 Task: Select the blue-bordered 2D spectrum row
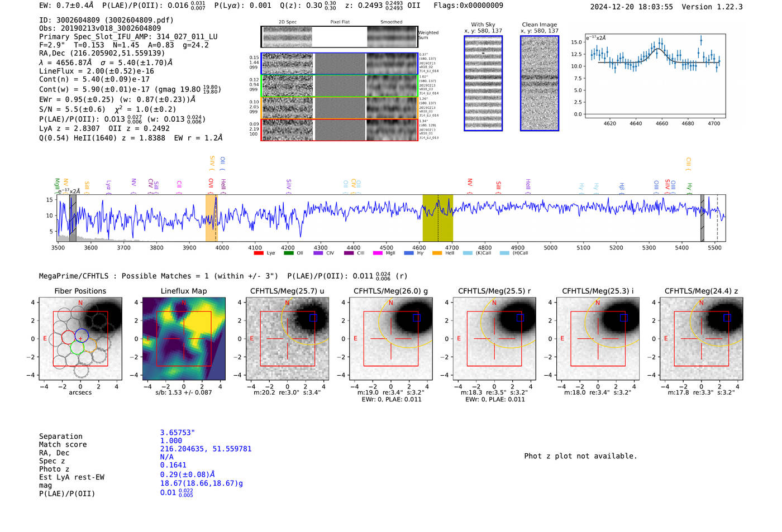(340, 64)
